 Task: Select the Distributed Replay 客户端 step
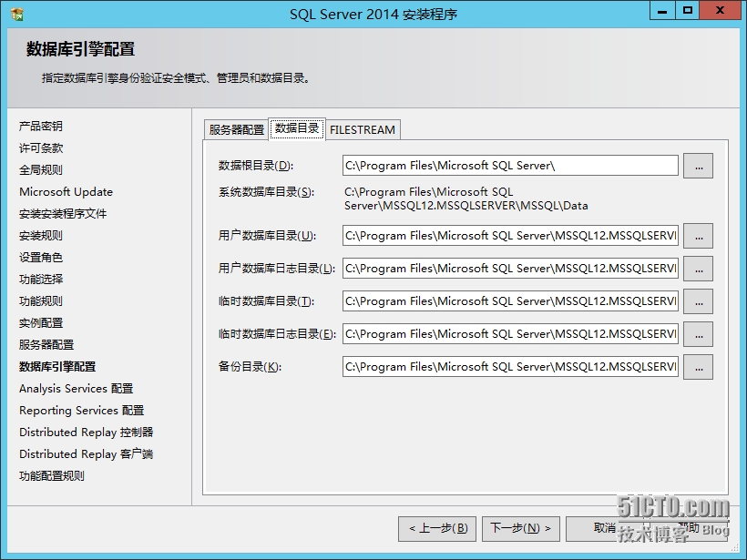click(x=86, y=454)
